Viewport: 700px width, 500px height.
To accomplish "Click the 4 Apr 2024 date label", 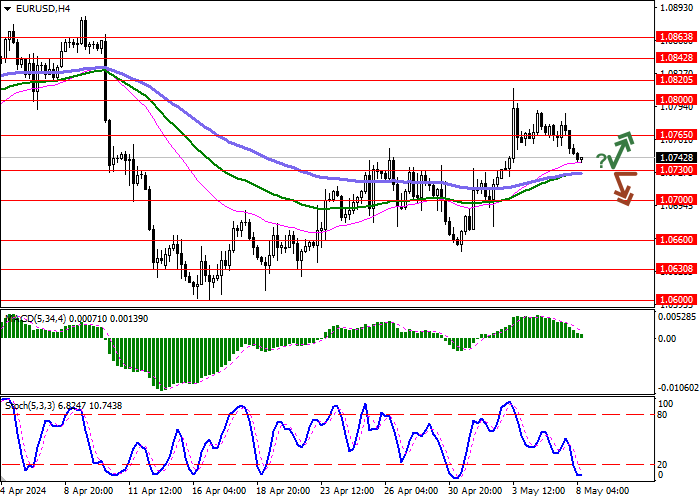I will 23,491.
